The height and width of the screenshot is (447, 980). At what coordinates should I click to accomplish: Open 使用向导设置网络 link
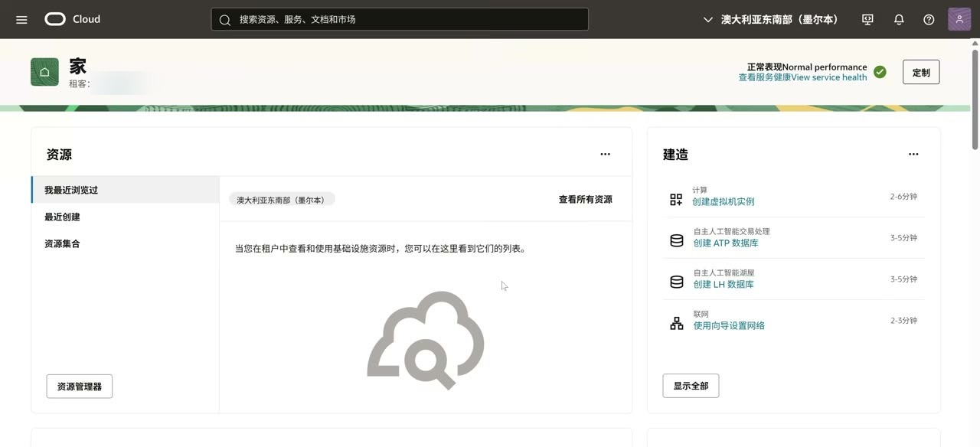(729, 325)
